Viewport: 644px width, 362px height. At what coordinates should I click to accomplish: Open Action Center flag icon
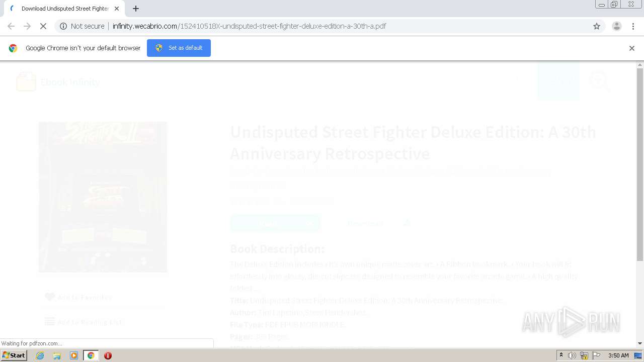(x=596, y=355)
